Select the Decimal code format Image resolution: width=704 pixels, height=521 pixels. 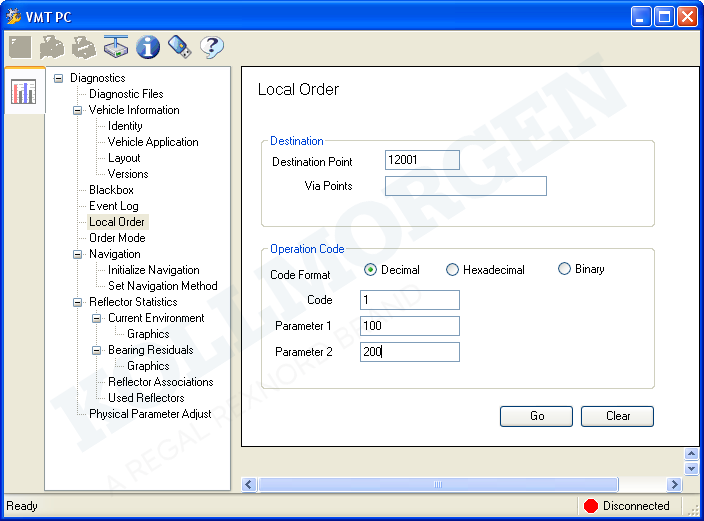(371, 270)
